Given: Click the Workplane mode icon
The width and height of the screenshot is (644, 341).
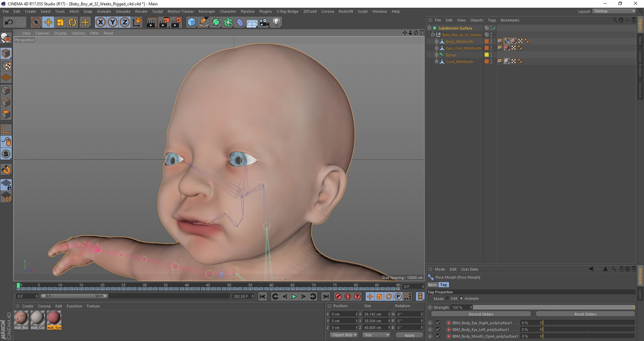Looking at the screenshot, I should [6, 78].
